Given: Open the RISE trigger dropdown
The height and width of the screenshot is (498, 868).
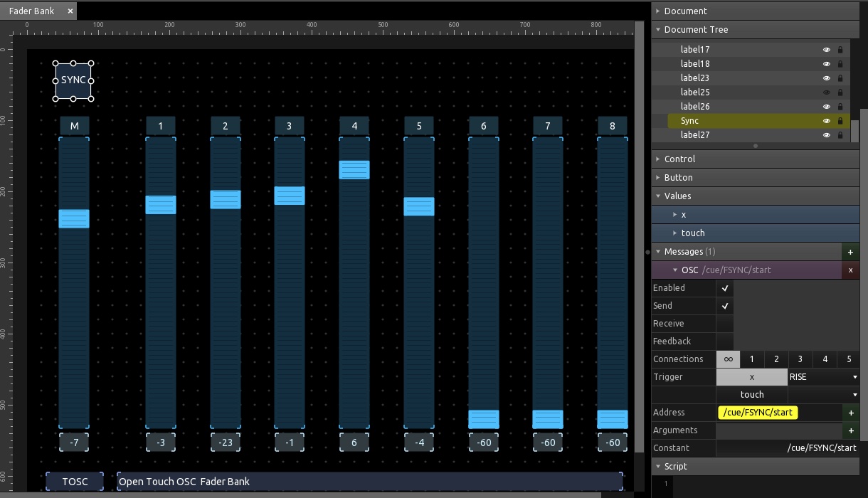Looking at the screenshot, I should coord(823,377).
